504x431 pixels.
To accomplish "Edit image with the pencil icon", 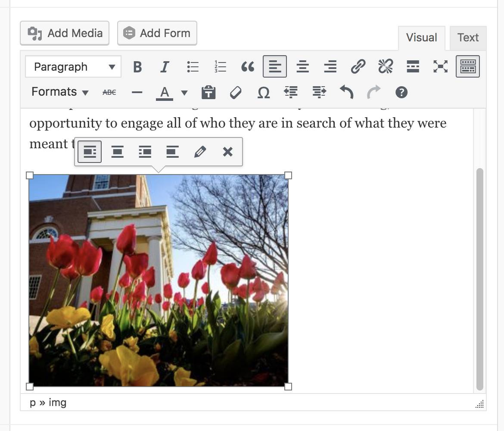I will [200, 151].
